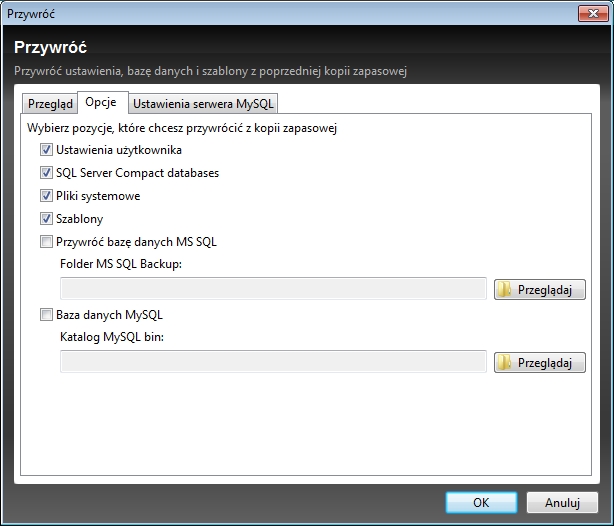Click the folder icon beside MySQL bin field
614x526 pixels.
coord(507,363)
